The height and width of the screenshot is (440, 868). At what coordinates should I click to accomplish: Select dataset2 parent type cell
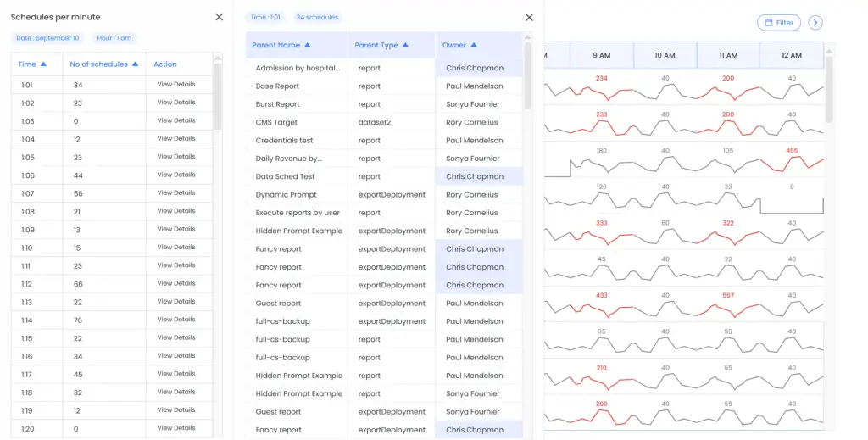374,122
